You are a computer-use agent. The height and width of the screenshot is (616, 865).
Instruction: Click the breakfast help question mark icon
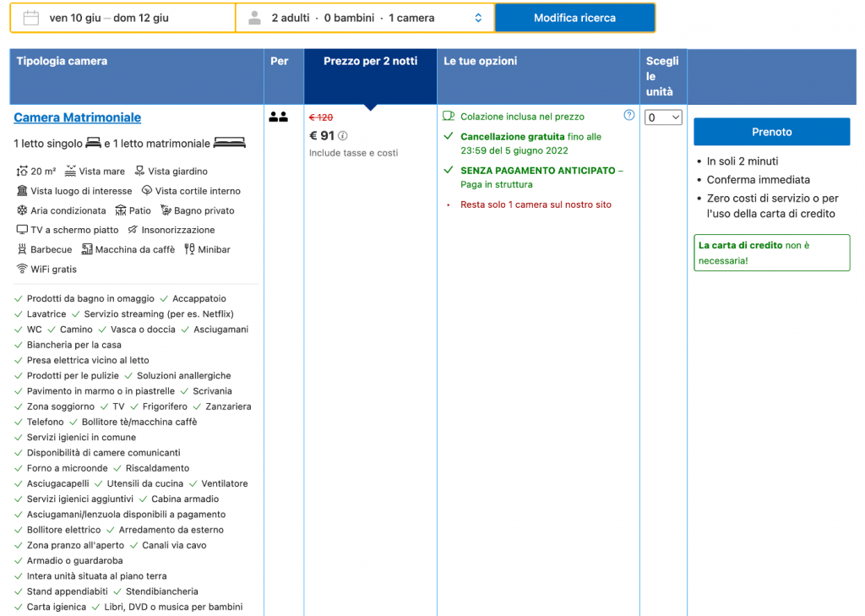point(628,116)
